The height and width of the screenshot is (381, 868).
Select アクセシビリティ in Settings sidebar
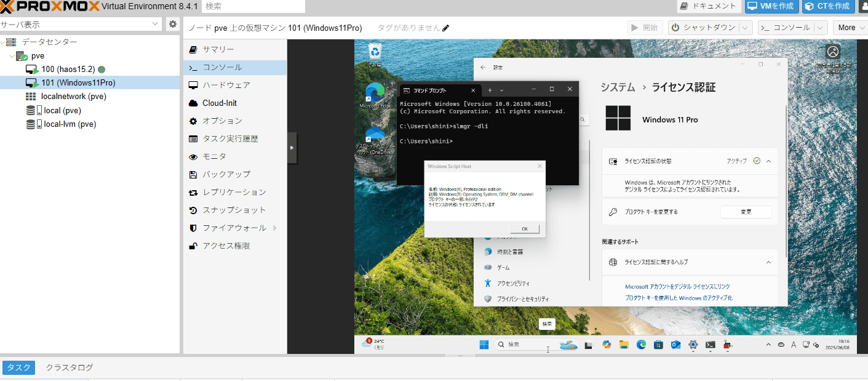click(514, 284)
